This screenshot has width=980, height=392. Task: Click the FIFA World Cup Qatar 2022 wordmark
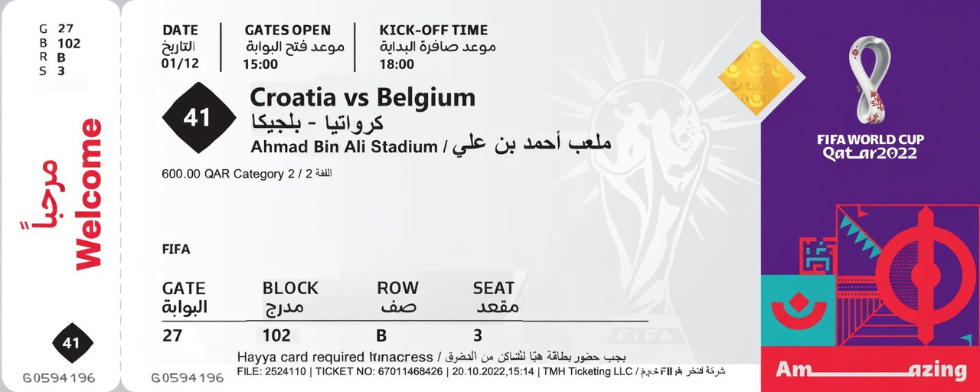871,146
